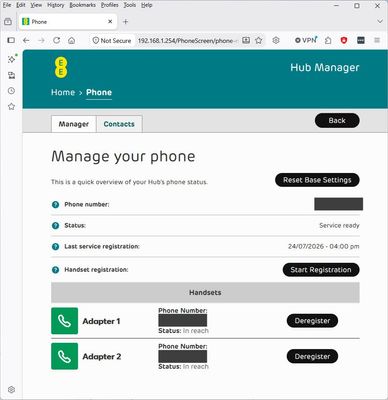Click the Adapter 1 label
Screen dimensions: 388x400
(101, 321)
